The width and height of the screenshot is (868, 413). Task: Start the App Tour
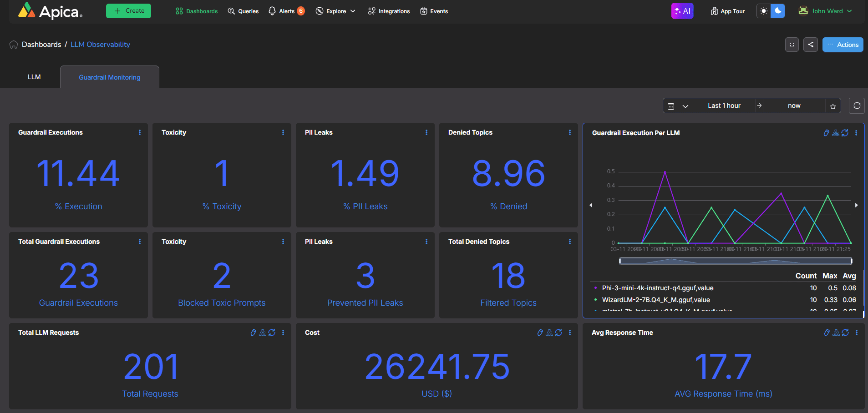coord(728,11)
